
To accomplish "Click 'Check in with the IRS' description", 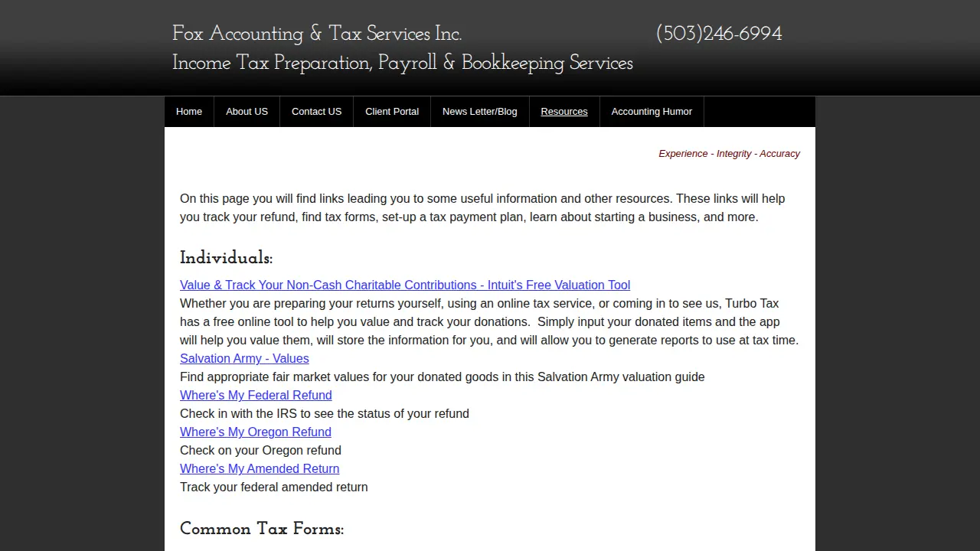I will (325, 413).
